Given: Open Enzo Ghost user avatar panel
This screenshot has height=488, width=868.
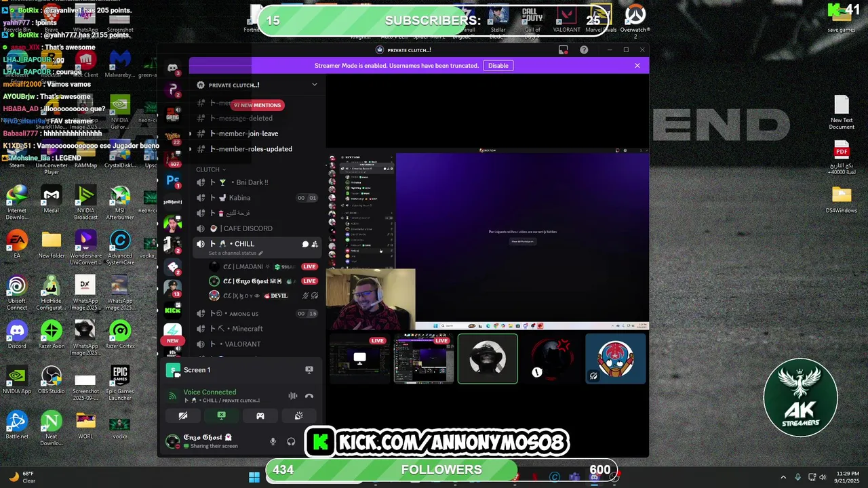Looking at the screenshot, I should (x=173, y=441).
